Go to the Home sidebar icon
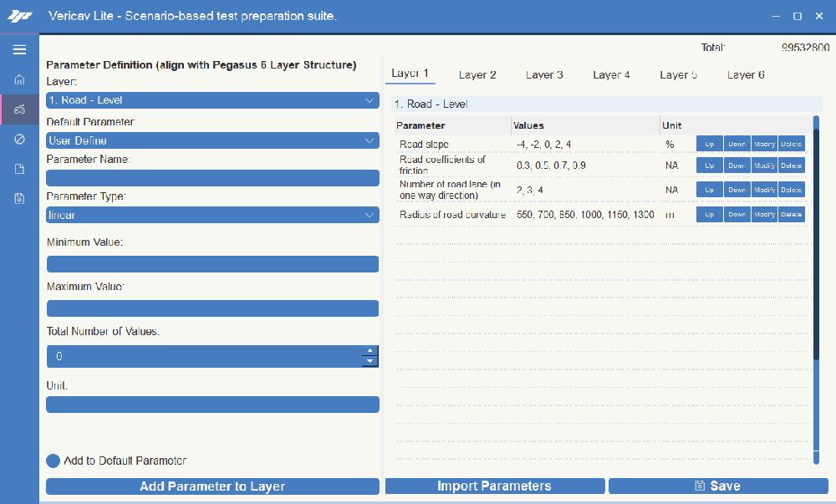This screenshot has width=836, height=504. [19, 79]
